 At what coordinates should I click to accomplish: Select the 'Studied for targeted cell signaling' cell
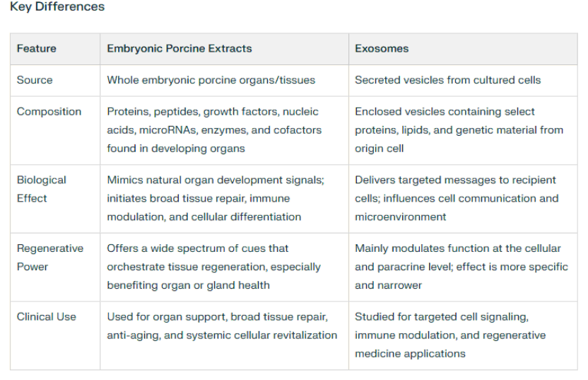click(449, 335)
